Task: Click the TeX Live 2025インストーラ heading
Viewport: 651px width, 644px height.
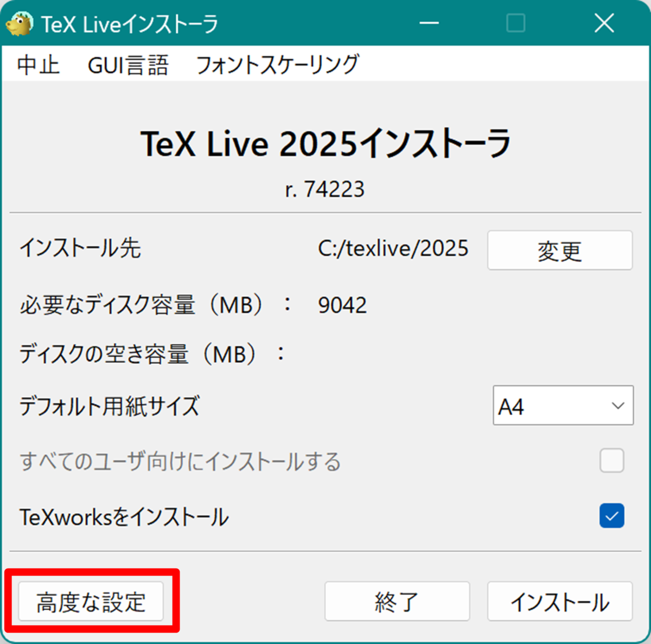Action: point(325,144)
